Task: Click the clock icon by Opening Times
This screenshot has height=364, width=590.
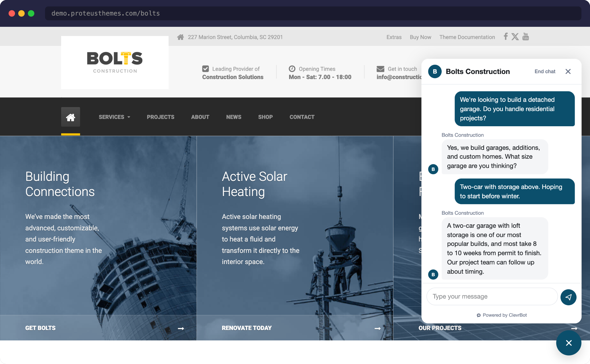Action: (292, 69)
